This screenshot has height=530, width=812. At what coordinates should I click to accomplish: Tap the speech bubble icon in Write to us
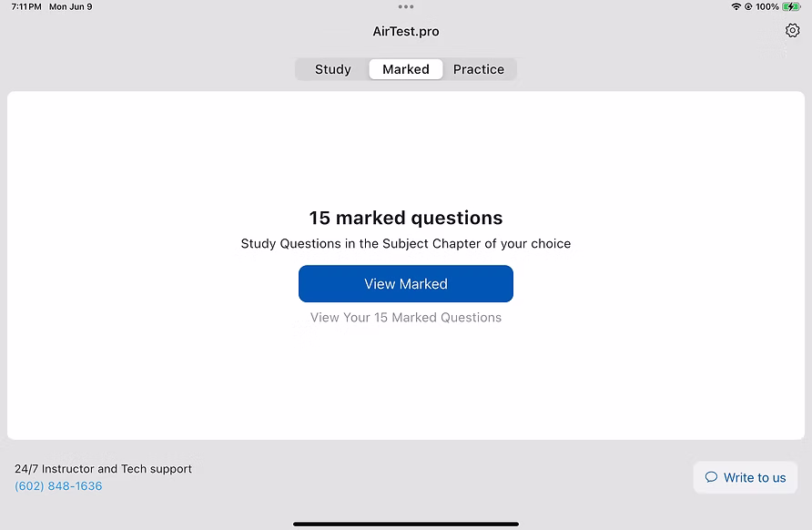pyautogui.click(x=711, y=476)
